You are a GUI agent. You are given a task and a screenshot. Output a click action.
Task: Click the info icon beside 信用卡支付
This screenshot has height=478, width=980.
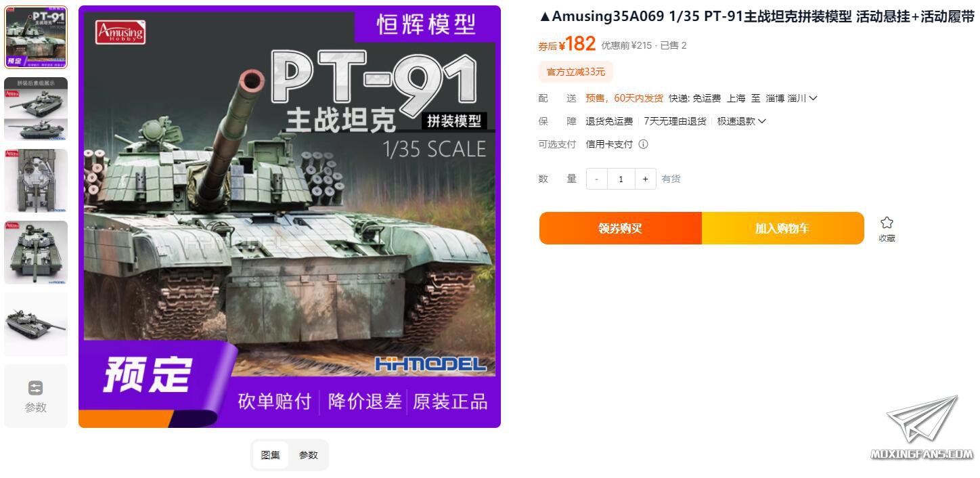click(644, 144)
